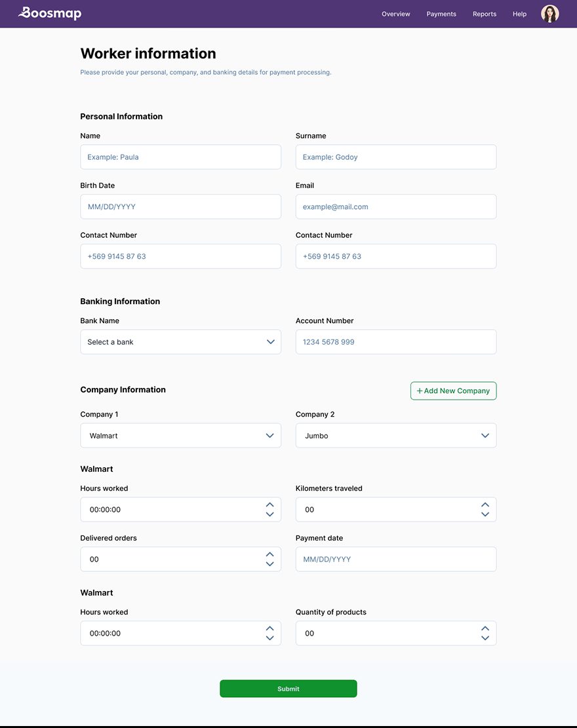Go to Overview in navigation
The height and width of the screenshot is (728, 577).
[x=396, y=14]
